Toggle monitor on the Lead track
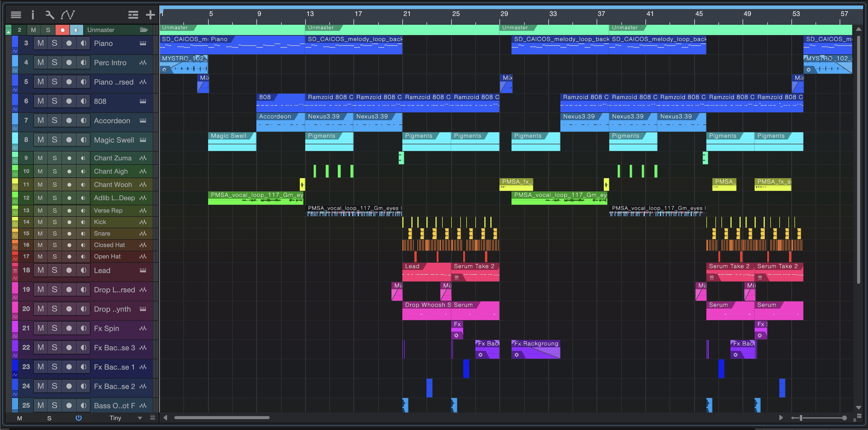The image size is (868, 430). point(83,270)
